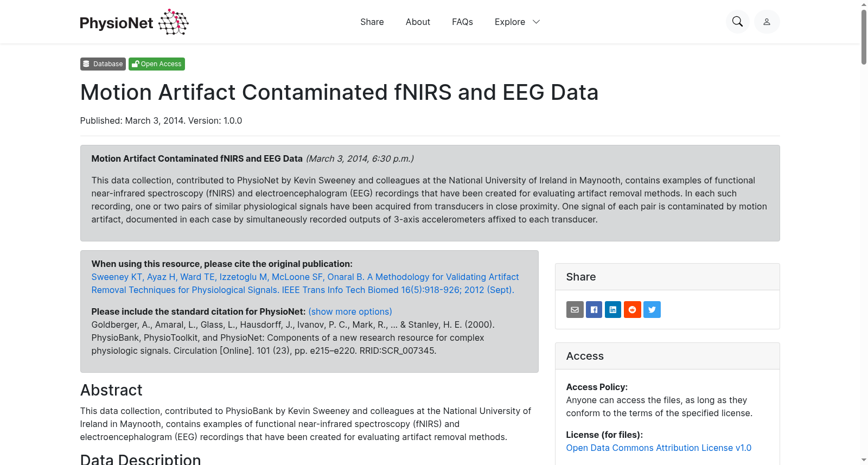Go to PhysioNet logo home

134,22
